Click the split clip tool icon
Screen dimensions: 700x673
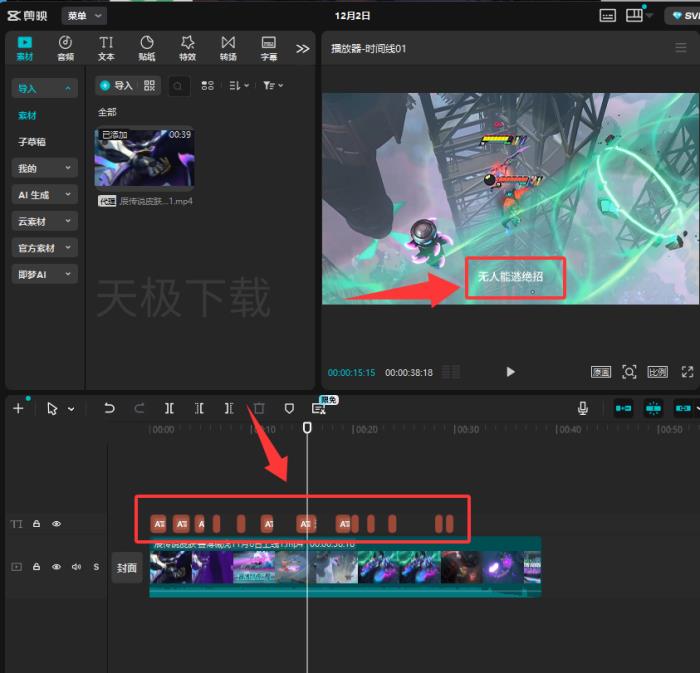point(169,408)
